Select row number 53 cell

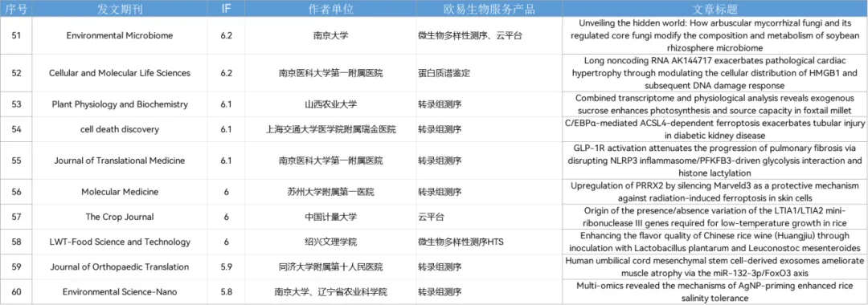pos(17,104)
